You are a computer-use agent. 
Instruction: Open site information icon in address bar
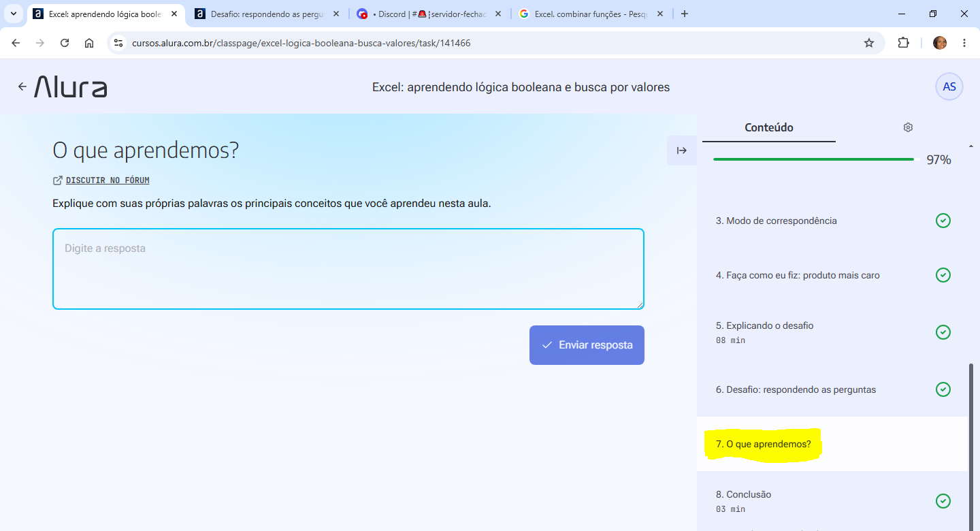(118, 43)
